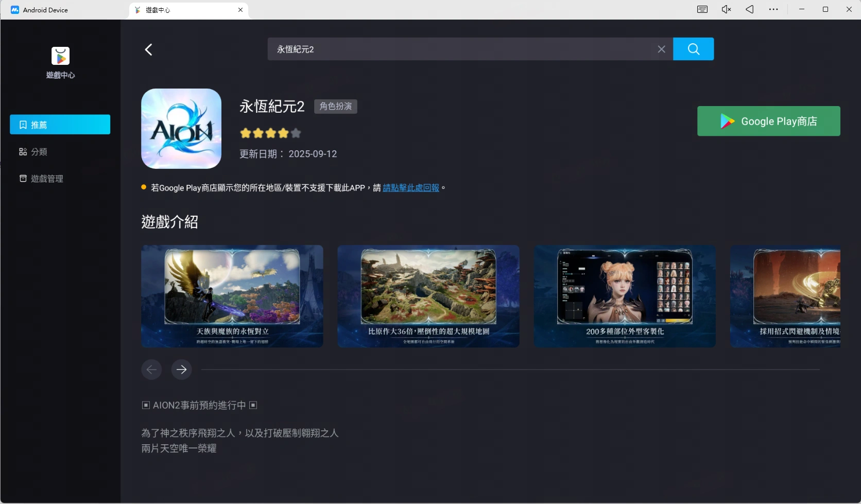Click the back arrow beside the search bar
861x504 pixels.
(x=148, y=49)
